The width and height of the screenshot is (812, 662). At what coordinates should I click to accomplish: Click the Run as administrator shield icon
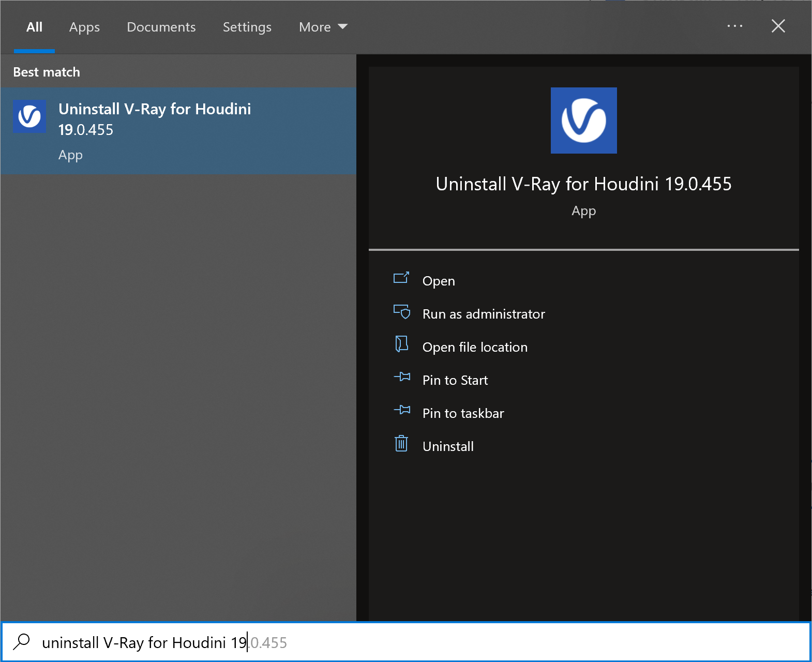tap(402, 311)
